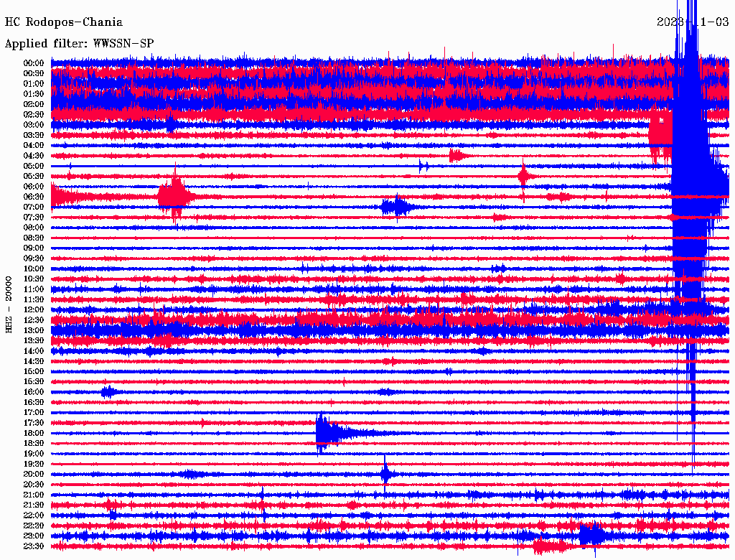Click the HHZ - 20000 axis label
Screen dimensions: 735x560
pyautogui.click(x=9, y=305)
